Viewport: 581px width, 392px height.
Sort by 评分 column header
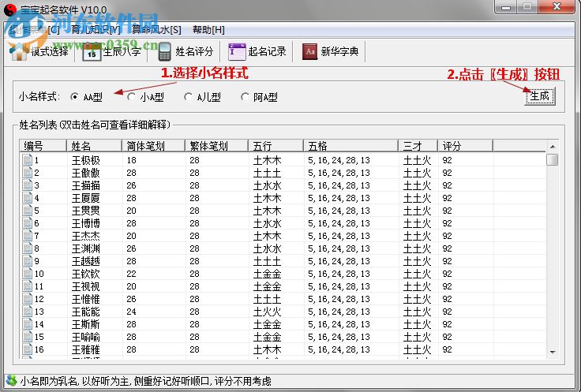(x=466, y=146)
